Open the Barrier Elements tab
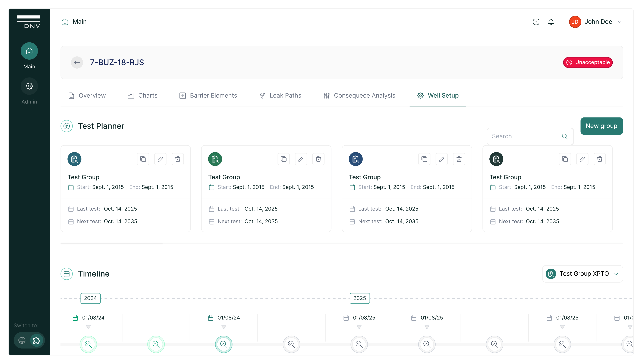The height and width of the screenshot is (364, 642). [x=208, y=95]
